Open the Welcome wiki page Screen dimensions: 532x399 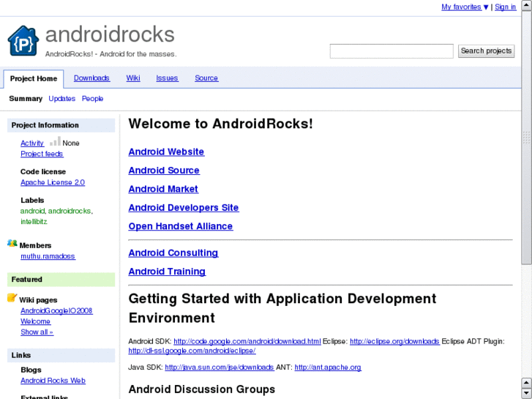(35, 321)
